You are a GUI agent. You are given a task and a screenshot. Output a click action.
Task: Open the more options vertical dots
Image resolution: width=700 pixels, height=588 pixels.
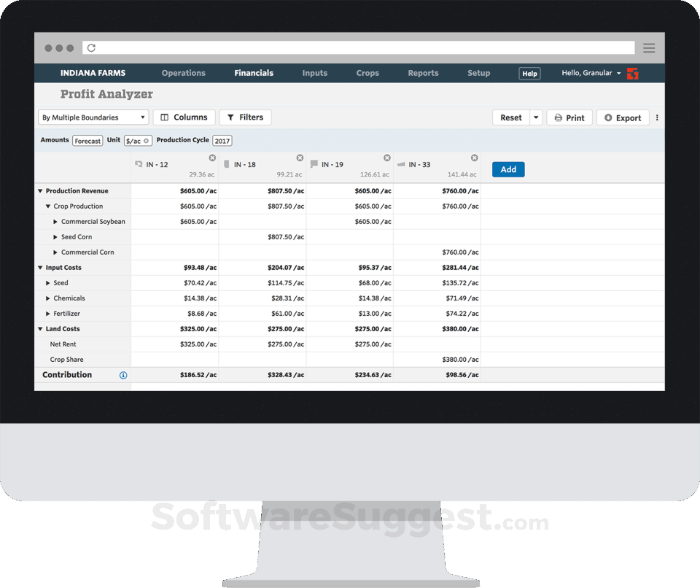657,117
